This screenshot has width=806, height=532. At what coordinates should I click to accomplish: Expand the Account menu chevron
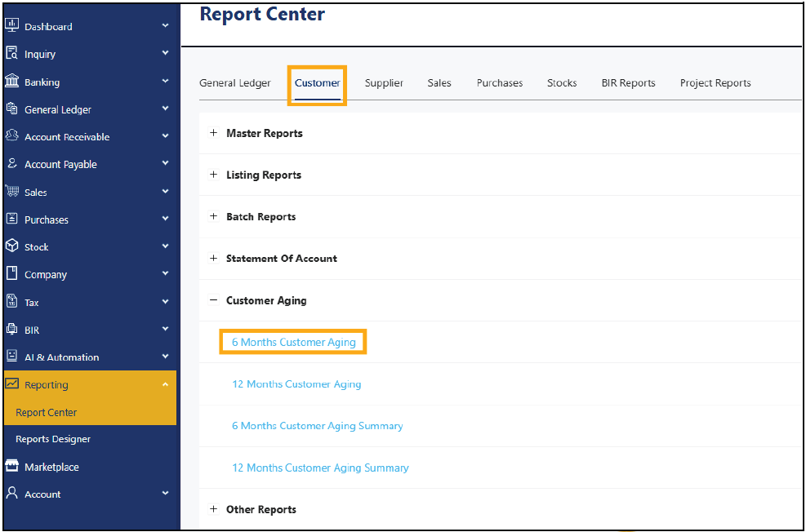165,494
